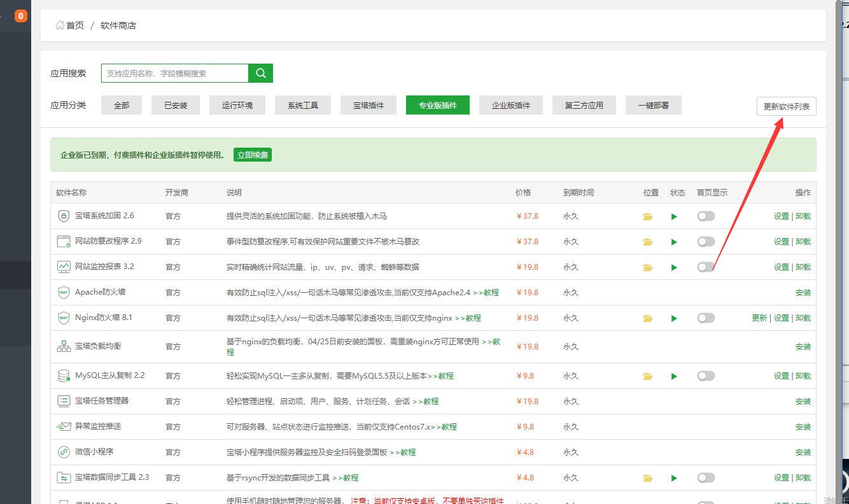
Task: Click the home icon in the breadcrumb
Action: pyautogui.click(x=60, y=25)
